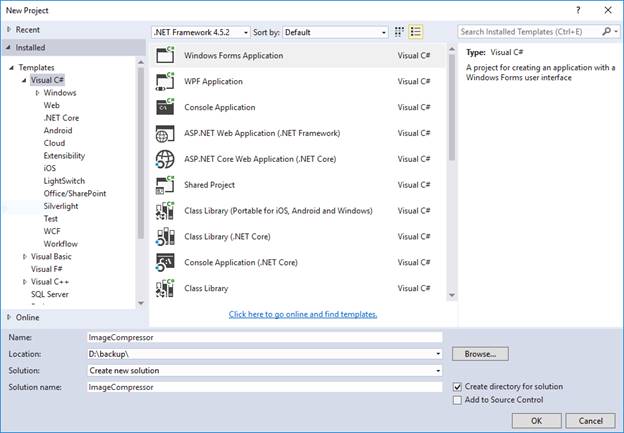Open the Solution combo box
The image size is (624, 433).
[265, 371]
